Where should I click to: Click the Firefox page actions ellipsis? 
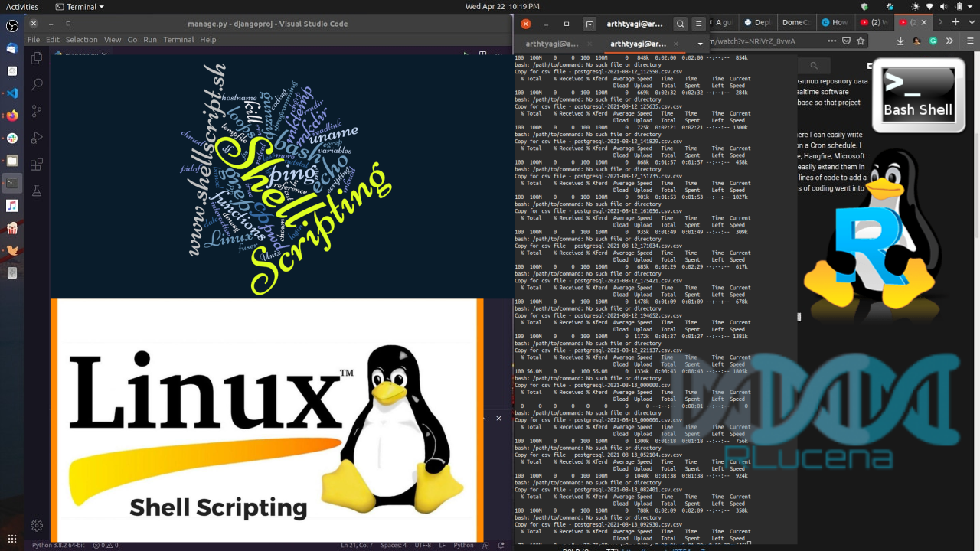click(x=831, y=41)
